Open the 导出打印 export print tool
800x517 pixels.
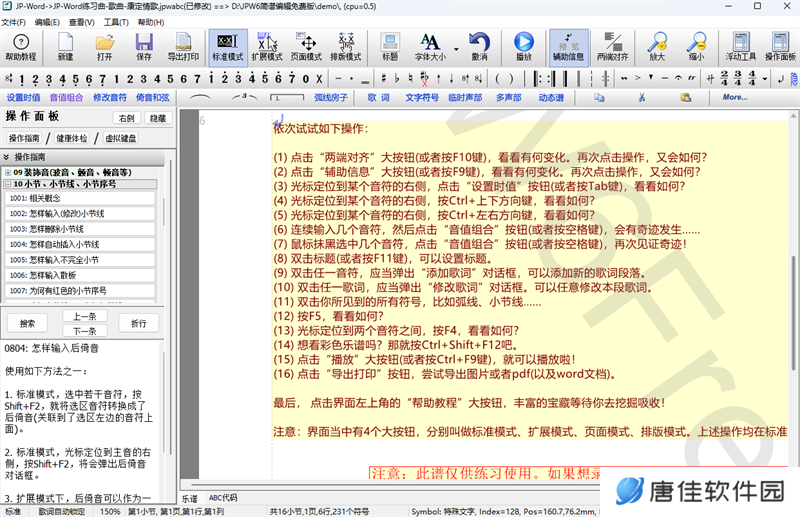[183, 47]
